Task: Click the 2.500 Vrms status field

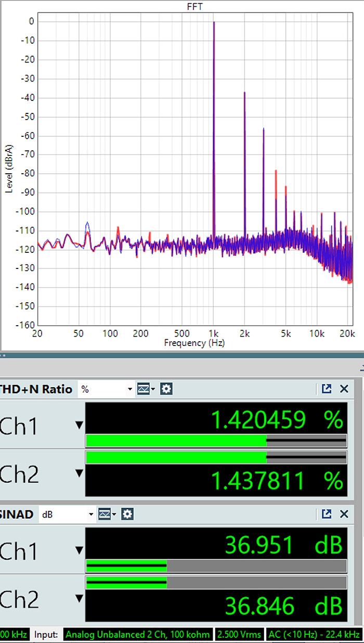Action: tap(239, 635)
